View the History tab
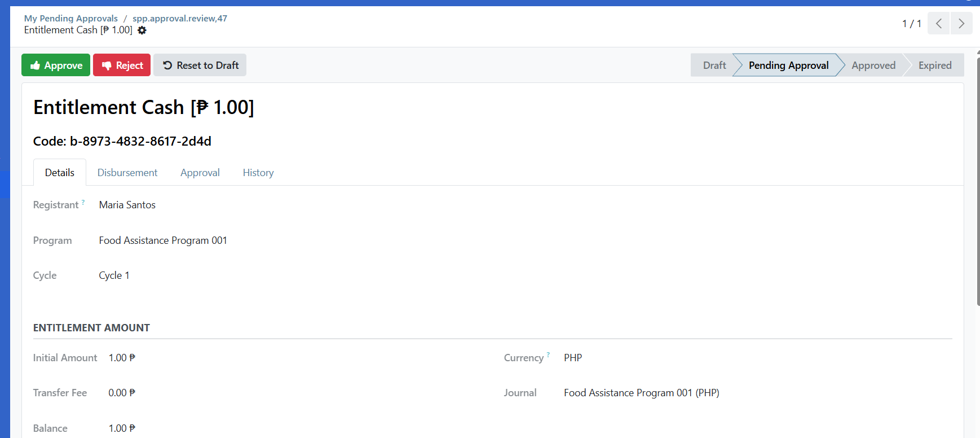Image resolution: width=980 pixels, height=438 pixels. pyautogui.click(x=258, y=173)
